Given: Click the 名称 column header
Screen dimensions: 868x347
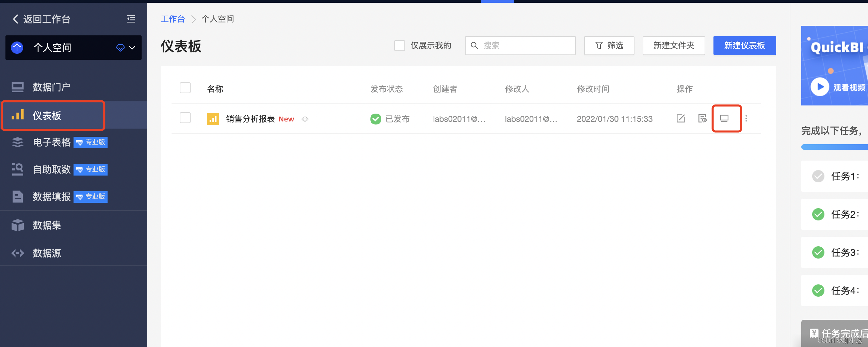Looking at the screenshot, I should (x=215, y=89).
